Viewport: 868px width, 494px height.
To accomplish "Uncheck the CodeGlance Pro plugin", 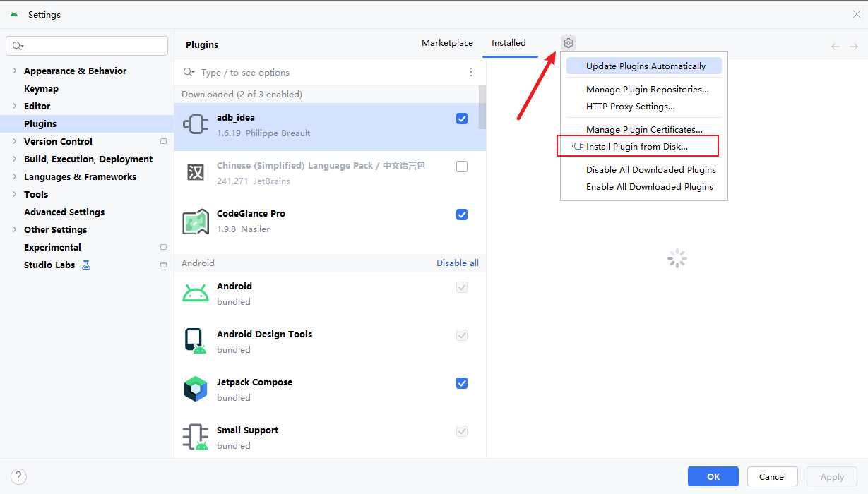I will [x=462, y=215].
